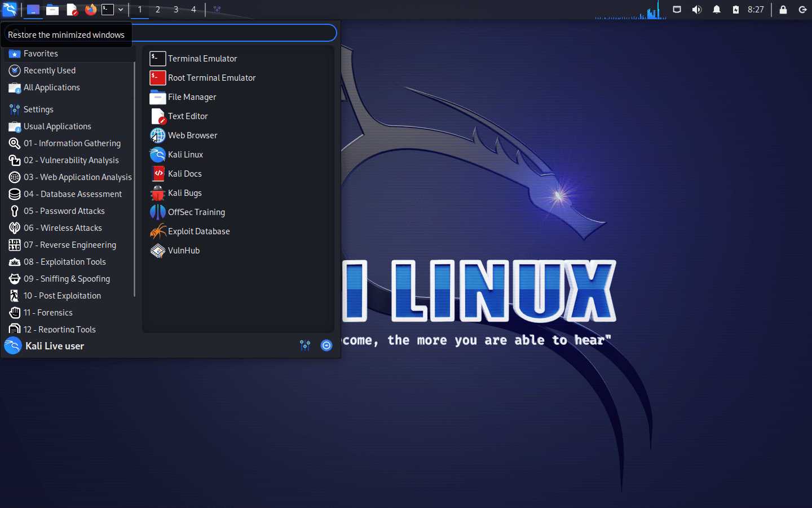
Task: Open OffSec Training entry
Action: point(238,212)
